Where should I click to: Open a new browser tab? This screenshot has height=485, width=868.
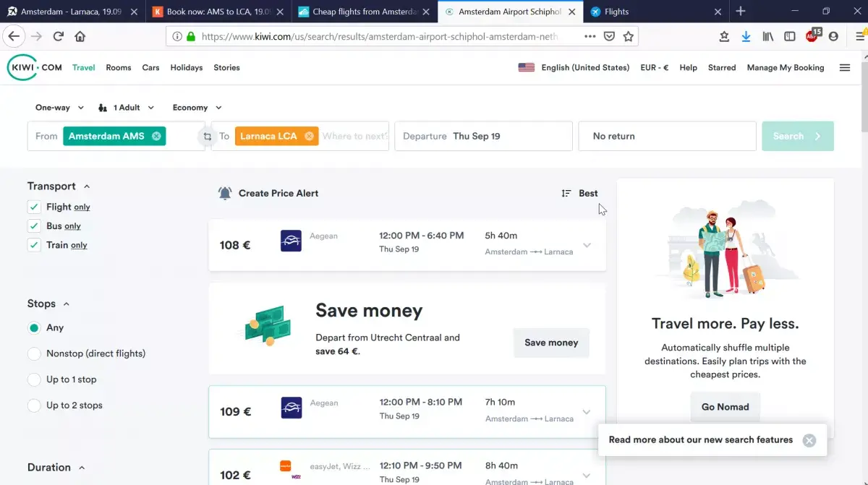click(x=740, y=12)
